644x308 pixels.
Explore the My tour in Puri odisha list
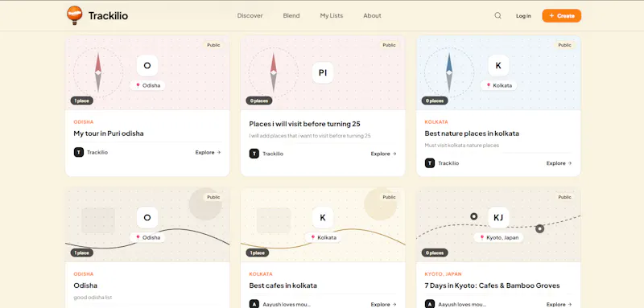point(208,152)
